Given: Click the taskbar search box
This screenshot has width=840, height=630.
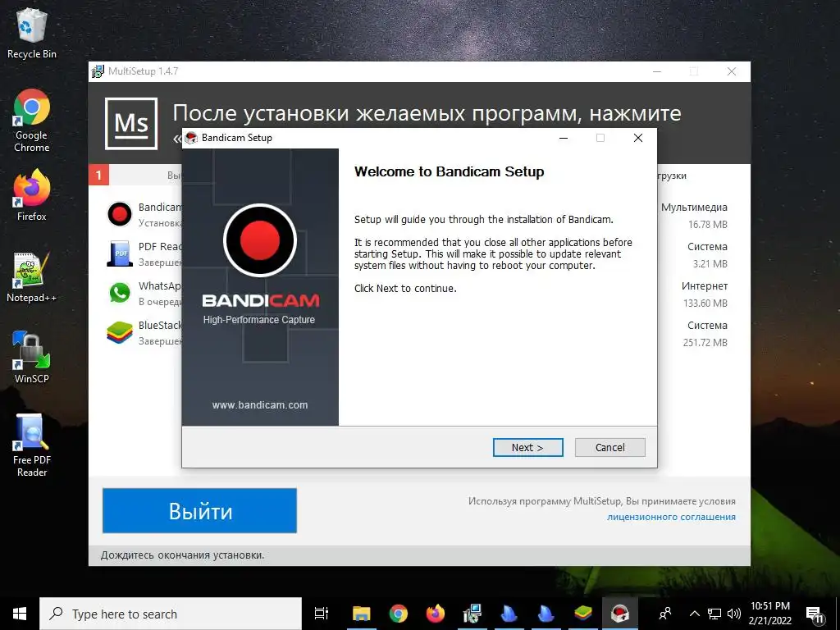Looking at the screenshot, I should pos(171,614).
